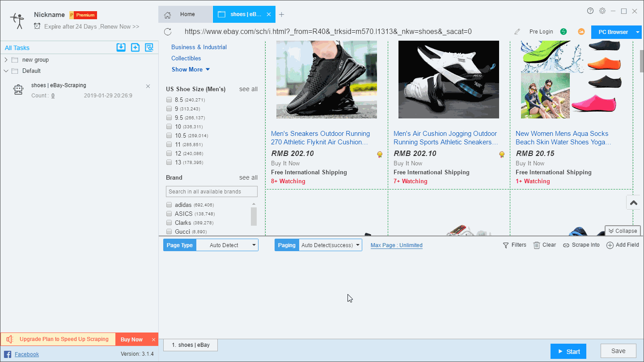Click the orange image-blocking icon
644x362 pixels.
[581, 32]
